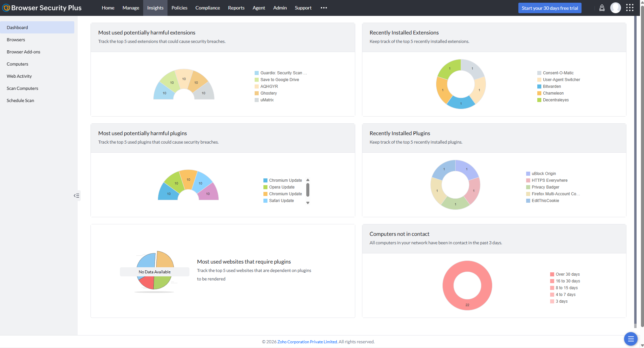The image size is (644, 348).
Task: Click the blue Bitwarden donut segment
Action: coord(461,103)
